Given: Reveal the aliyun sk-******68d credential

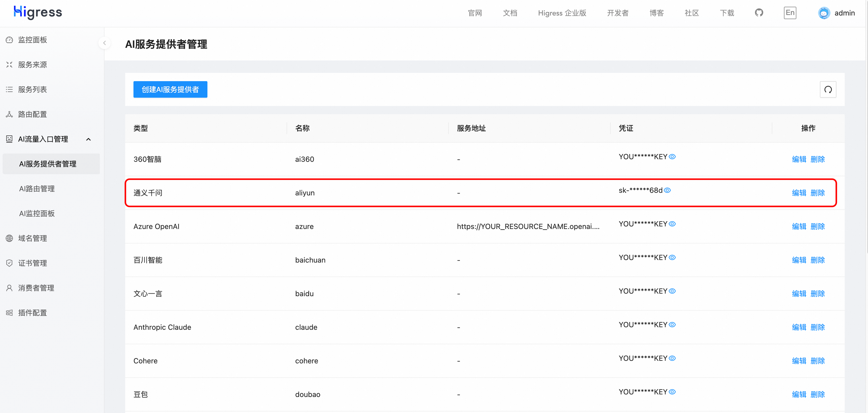Looking at the screenshot, I should (668, 190).
